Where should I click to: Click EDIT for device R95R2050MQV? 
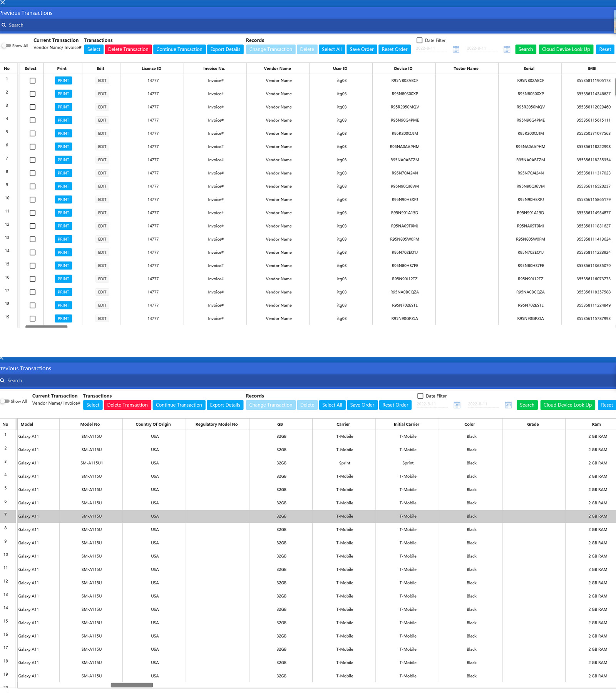pos(102,107)
